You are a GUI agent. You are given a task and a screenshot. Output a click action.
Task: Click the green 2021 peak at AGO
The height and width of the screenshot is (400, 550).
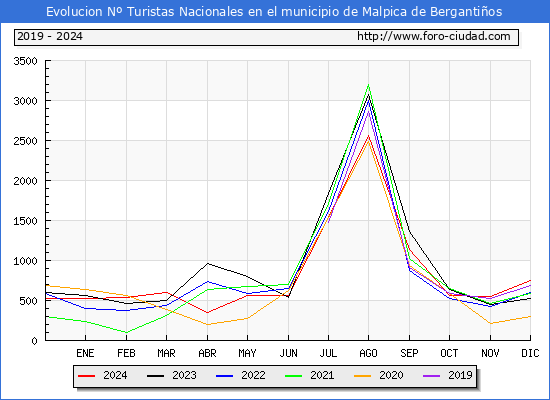click(368, 85)
